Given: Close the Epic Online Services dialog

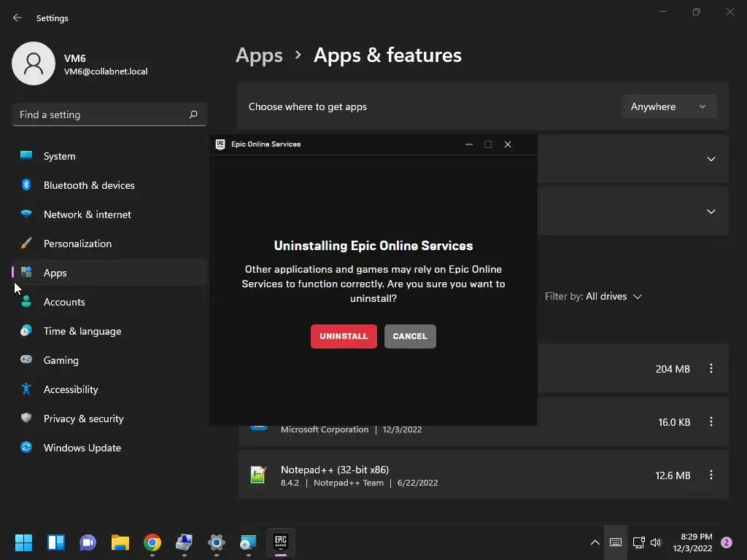Looking at the screenshot, I should [x=508, y=144].
